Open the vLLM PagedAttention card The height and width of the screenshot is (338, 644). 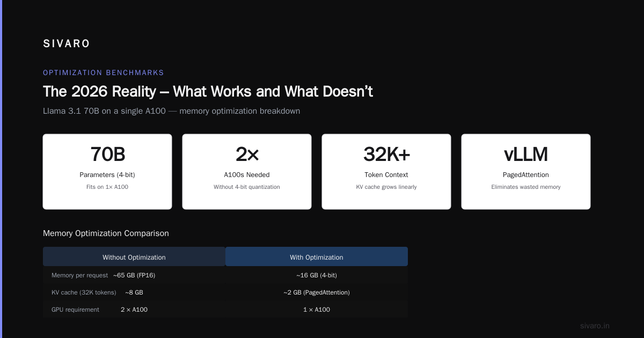(x=526, y=172)
